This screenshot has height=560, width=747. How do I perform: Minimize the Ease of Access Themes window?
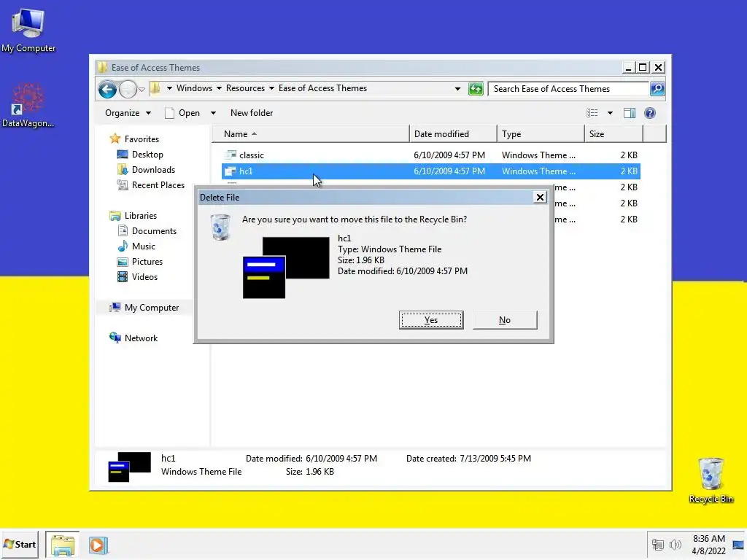click(x=628, y=68)
